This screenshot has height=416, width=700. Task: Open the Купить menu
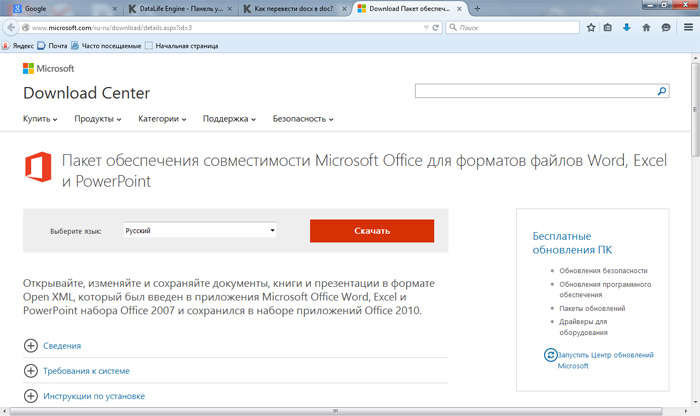point(40,119)
